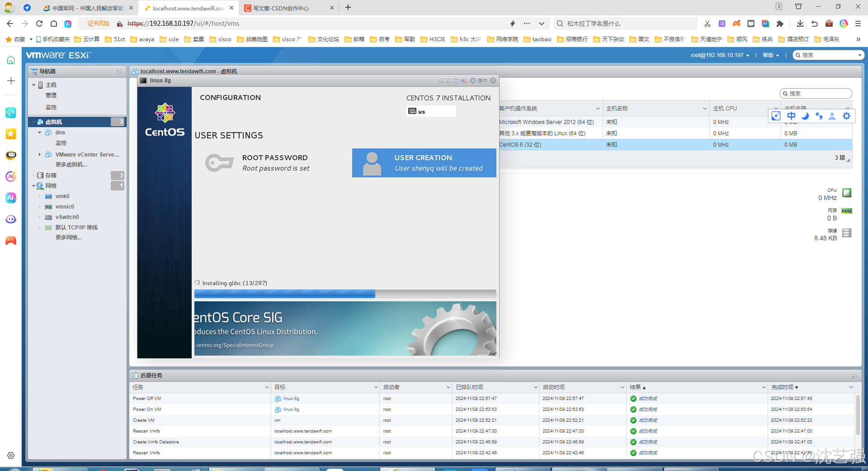Open the sidebar yellow star favorites
Screen dimensions: 868x471
click(11, 134)
